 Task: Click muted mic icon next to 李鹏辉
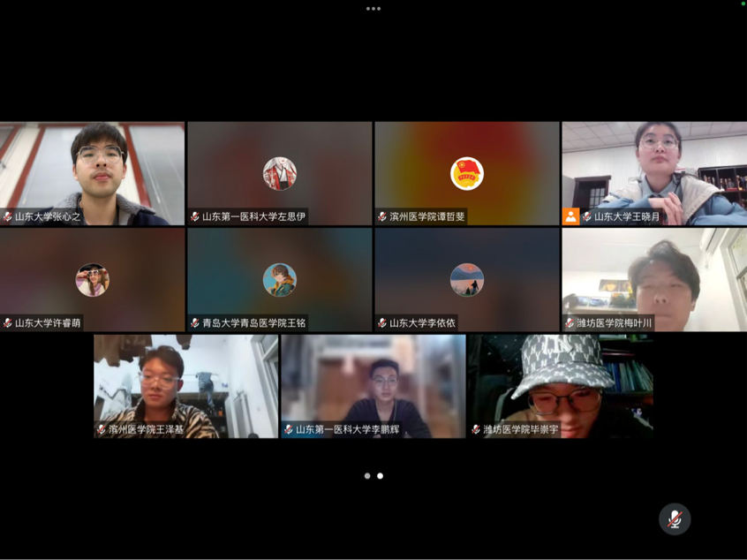click(288, 429)
